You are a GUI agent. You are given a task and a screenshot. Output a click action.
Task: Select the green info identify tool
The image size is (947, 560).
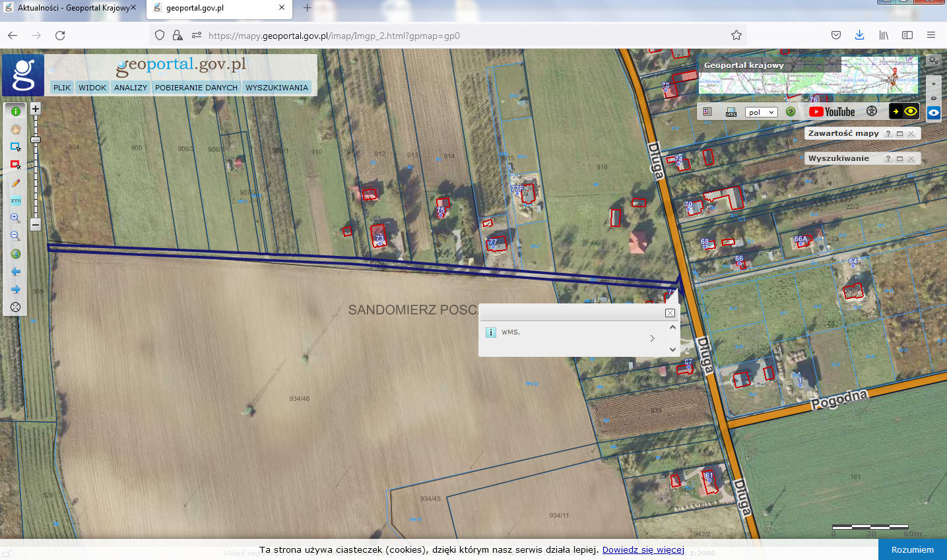(x=16, y=111)
